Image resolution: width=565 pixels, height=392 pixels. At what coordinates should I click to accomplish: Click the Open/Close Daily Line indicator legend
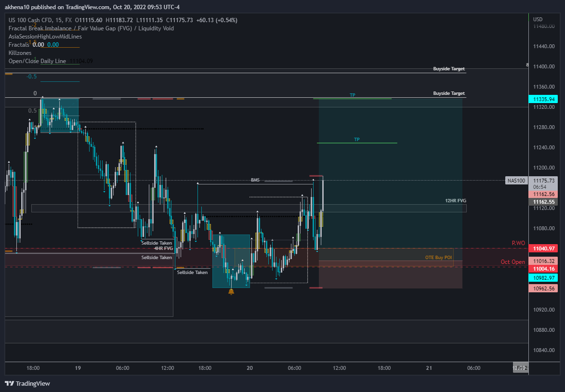(x=37, y=61)
